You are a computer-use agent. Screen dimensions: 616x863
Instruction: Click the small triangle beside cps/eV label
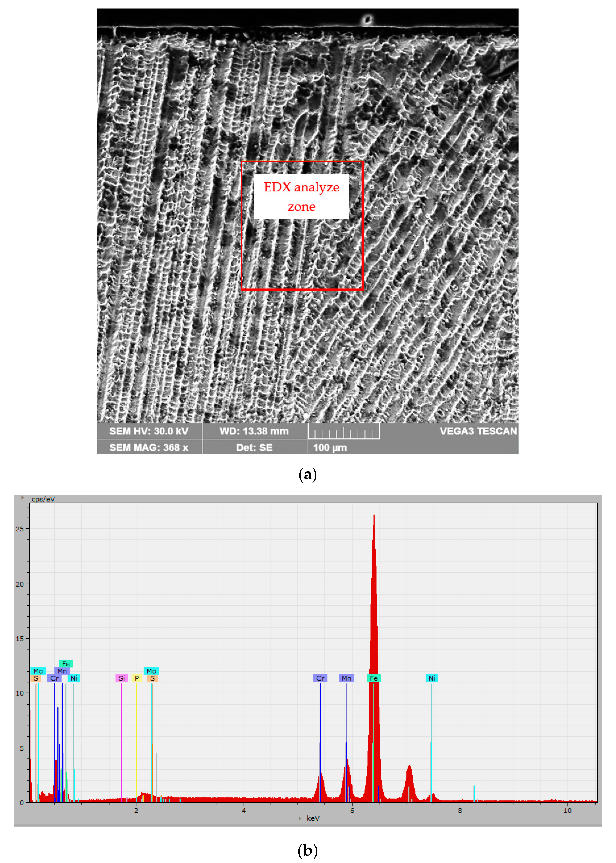[23, 497]
